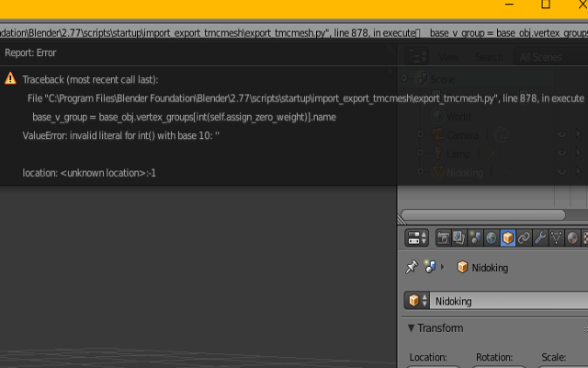The height and width of the screenshot is (368, 588).
Task: Expand the Camera item in the outliner
Action: [421, 133]
